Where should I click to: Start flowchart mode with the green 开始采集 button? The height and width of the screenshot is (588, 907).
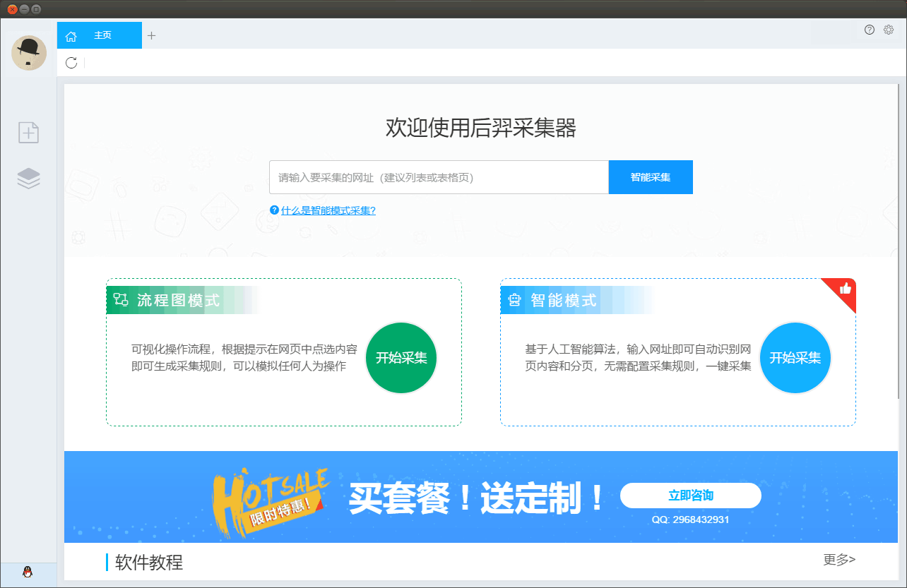[401, 358]
